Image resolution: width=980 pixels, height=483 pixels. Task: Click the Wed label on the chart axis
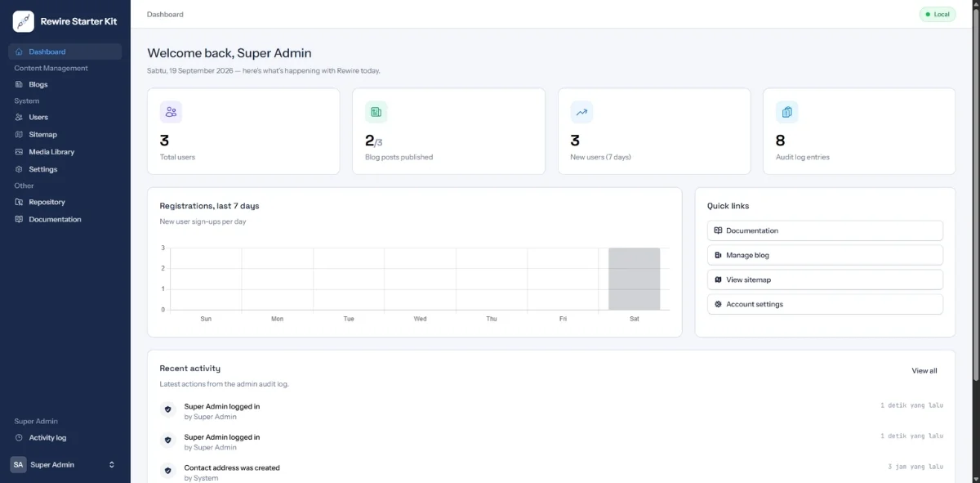pos(420,319)
